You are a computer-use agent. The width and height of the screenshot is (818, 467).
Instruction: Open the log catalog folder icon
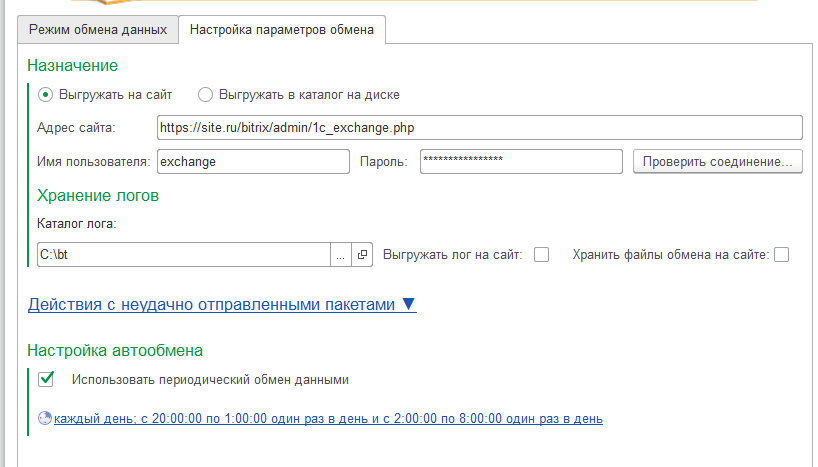tap(362, 255)
